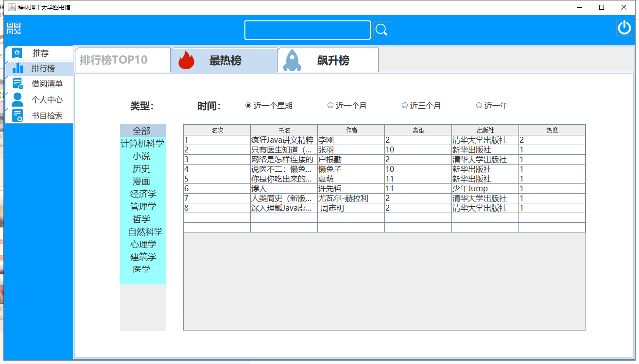This screenshot has height=364, width=639.
Task: Choose 近三个月 radio option
Action: point(405,105)
